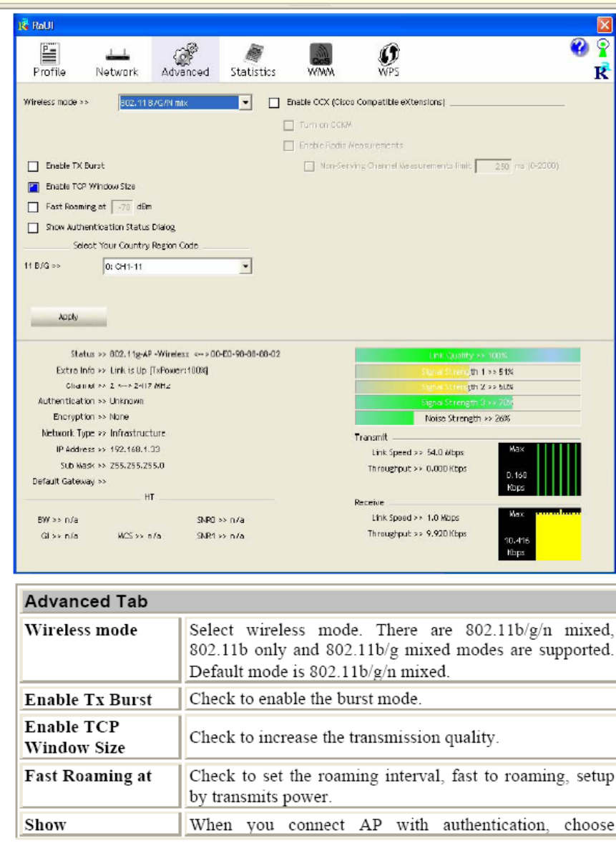Open the Statistics calculator icon
616x843 pixels.
253,54
